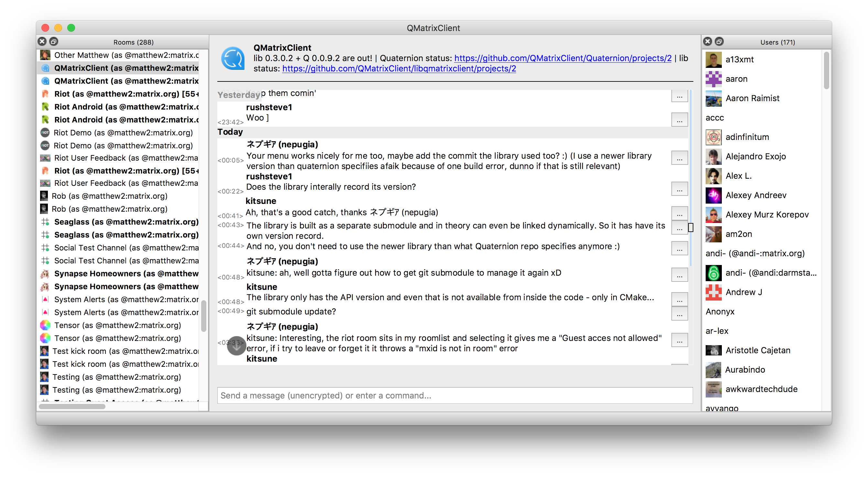Focus the send message input field
The image size is (868, 477).
point(455,395)
